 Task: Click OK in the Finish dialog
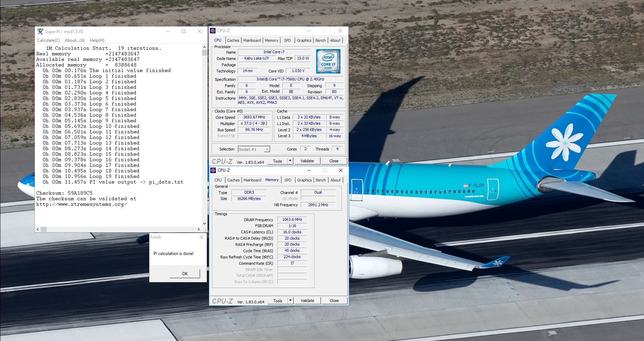tap(185, 273)
